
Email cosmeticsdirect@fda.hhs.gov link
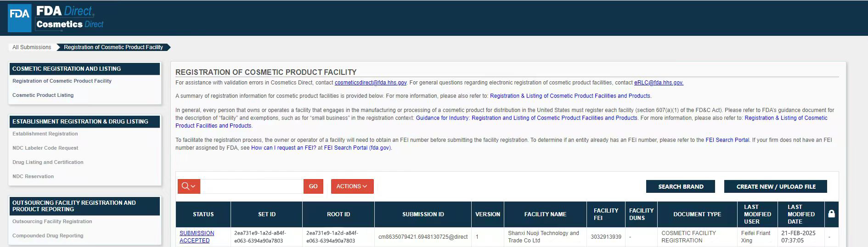pos(371,83)
